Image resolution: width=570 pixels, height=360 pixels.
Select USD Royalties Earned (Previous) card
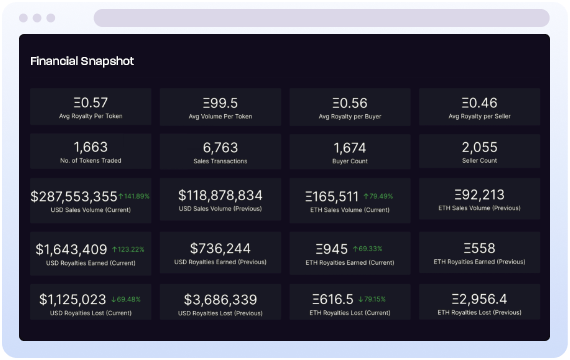220,252
